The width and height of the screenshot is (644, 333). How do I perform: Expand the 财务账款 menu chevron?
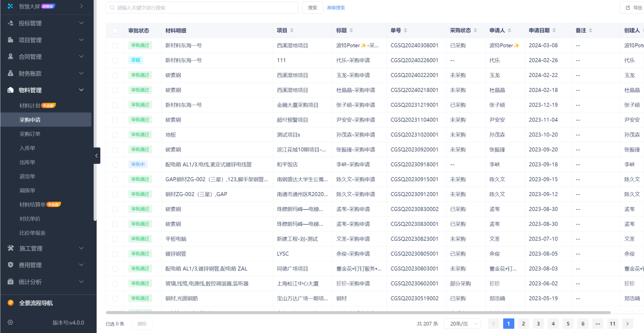tap(81, 73)
